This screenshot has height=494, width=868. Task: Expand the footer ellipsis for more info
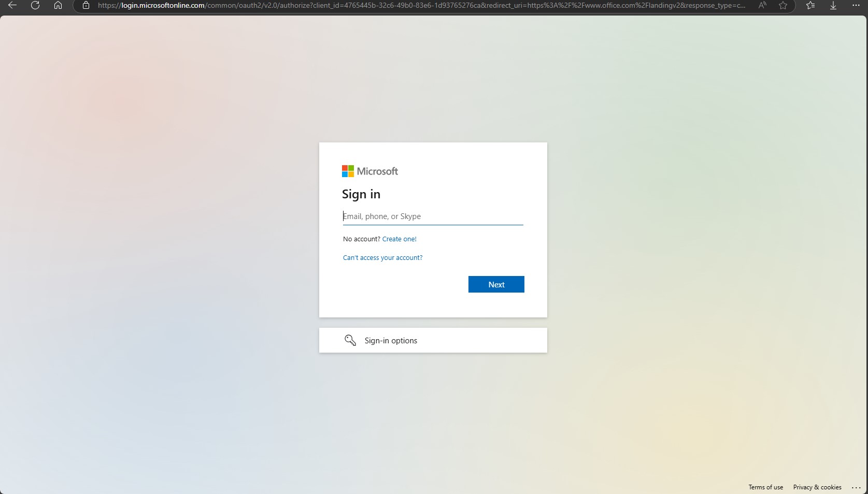click(856, 488)
